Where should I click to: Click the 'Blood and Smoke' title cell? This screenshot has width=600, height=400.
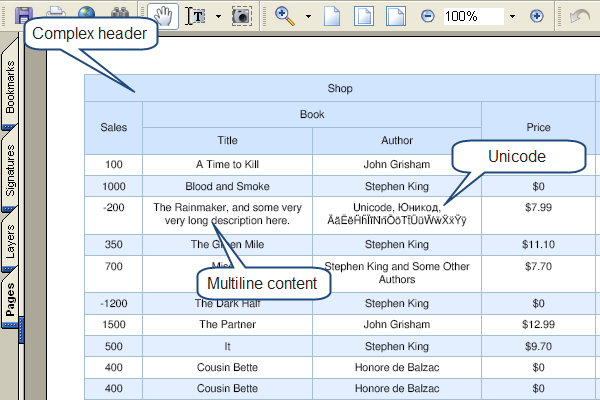click(x=227, y=186)
